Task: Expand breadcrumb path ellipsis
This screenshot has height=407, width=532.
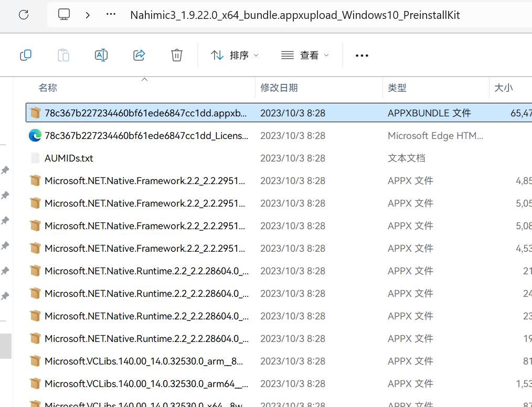Action: tap(111, 15)
